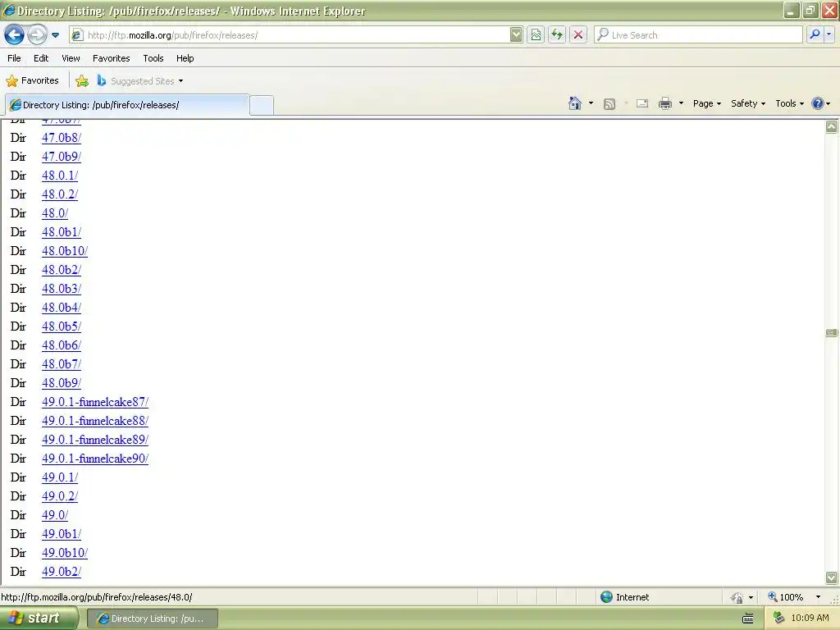The image size is (840, 630).
Task: Open the 48.0b1/ directory link
Action: [x=62, y=232]
